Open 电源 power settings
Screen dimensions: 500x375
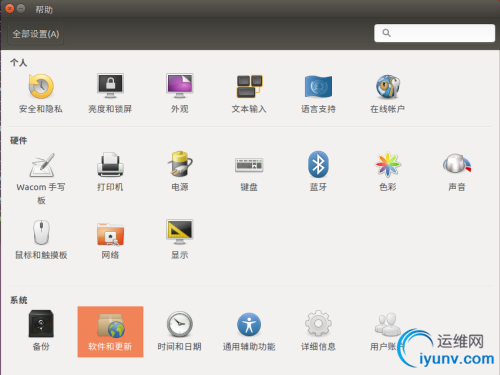(180, 172)
